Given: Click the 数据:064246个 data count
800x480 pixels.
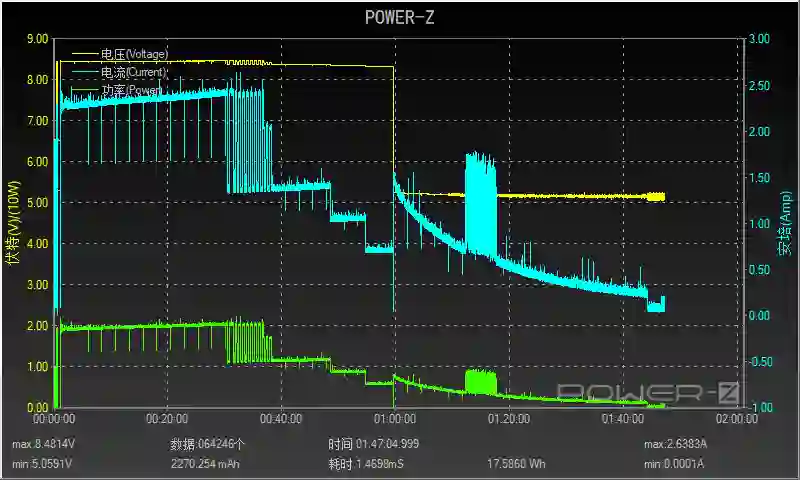Looking at the screenshot, I should (x=207, y=444).
